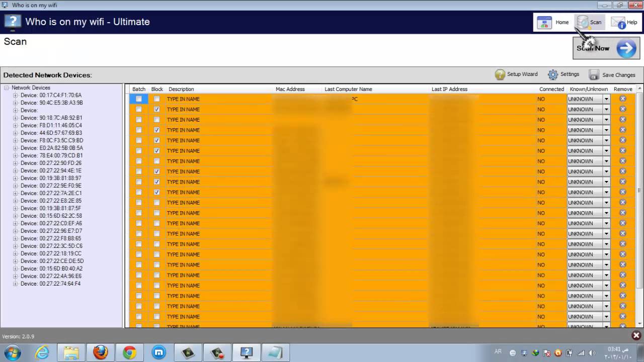644x362 pixels.
Task: Remove the device in the row showing PC
Action: [x=622, y=99]
